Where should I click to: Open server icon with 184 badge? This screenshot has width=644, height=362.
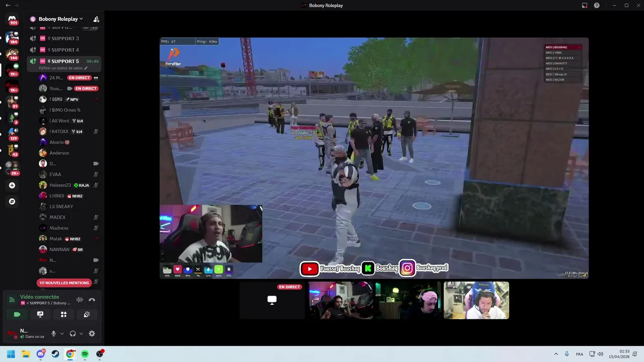click(x=12, y=37)
